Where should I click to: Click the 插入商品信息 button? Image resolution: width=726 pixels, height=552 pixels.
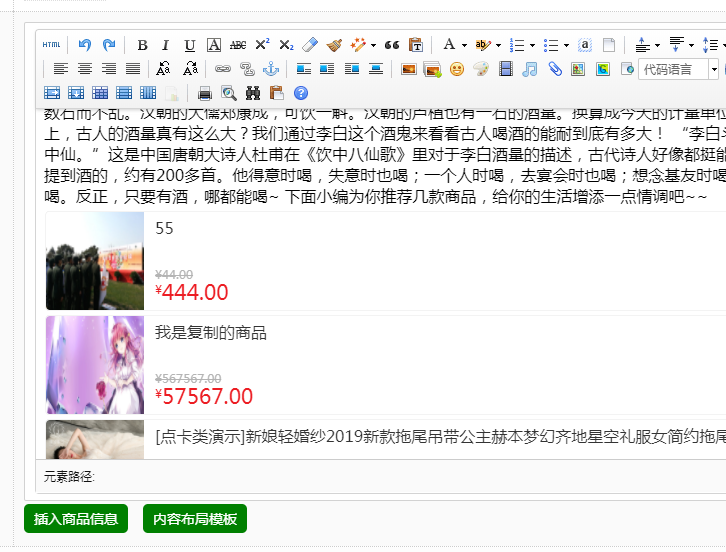point(76,519)
